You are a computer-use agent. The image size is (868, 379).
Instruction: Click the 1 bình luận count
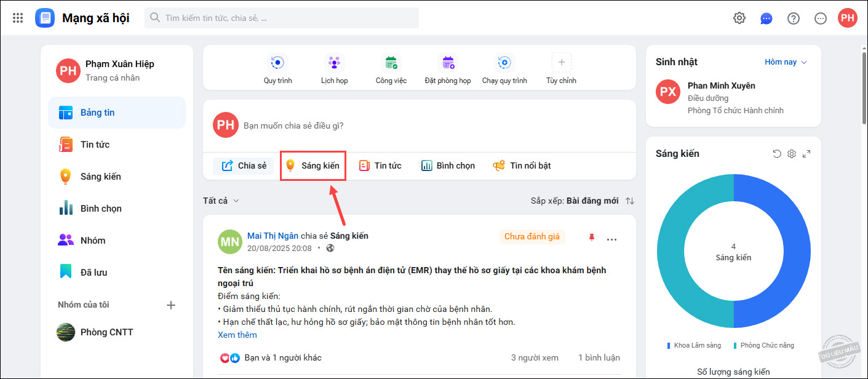click(x=599, y=357)
